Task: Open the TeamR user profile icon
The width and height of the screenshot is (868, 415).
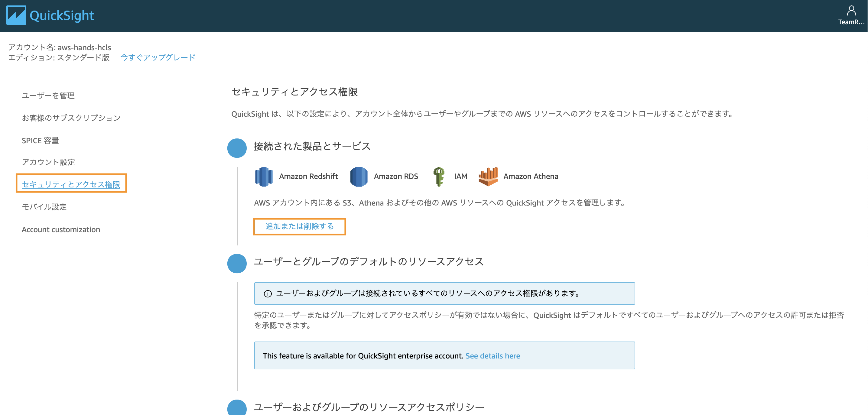Action: (x=851, y=11)
